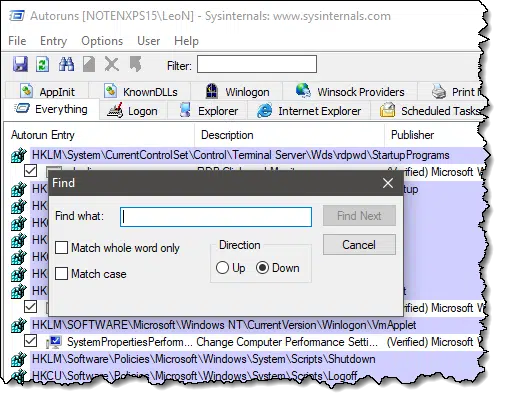Open the Options menu
Viewport: 505px width, 402px height.
pos(102,41)
